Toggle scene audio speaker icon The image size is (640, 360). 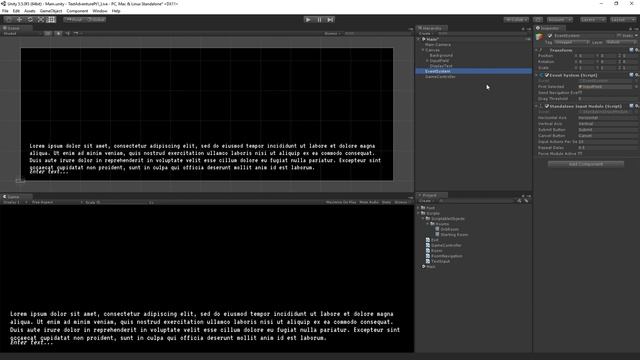68,33
